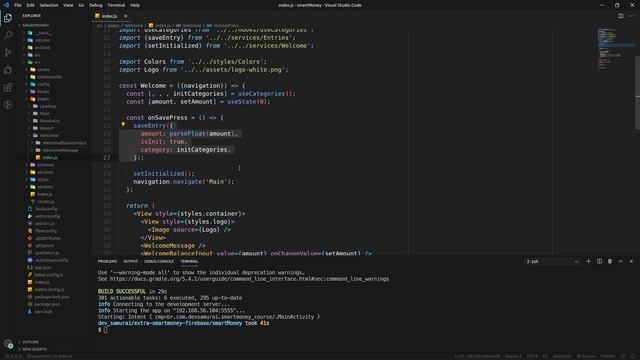640x360 pixels.
Task: Click the lightbulb quick fix icon
Action: click(x=123, y=125)
